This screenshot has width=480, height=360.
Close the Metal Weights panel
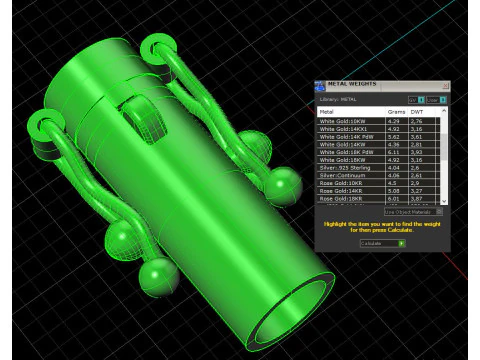445,86
